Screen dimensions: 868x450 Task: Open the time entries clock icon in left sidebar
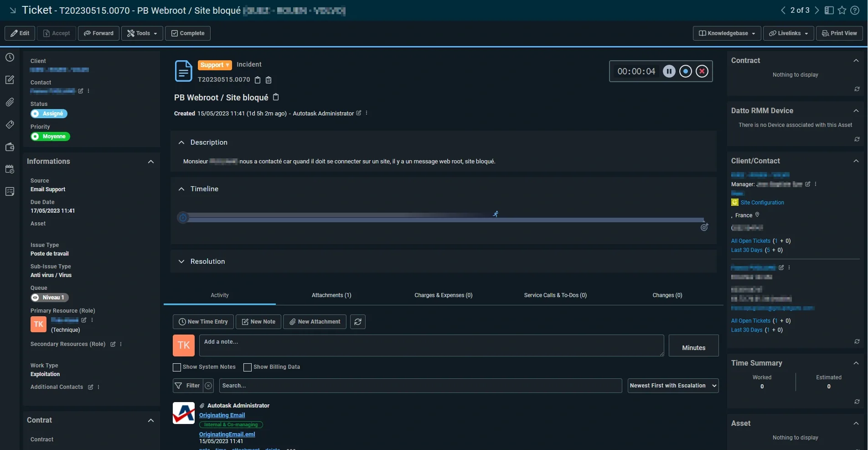(10, 58)
